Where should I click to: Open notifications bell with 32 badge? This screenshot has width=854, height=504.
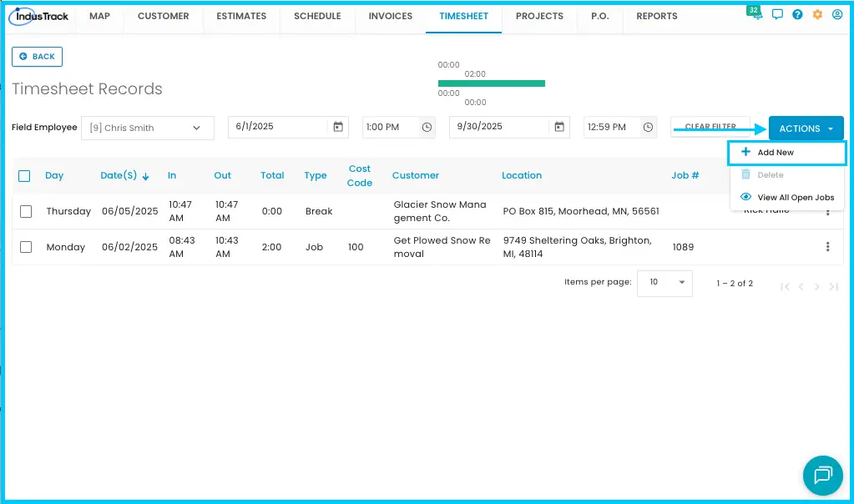[756, 13]
